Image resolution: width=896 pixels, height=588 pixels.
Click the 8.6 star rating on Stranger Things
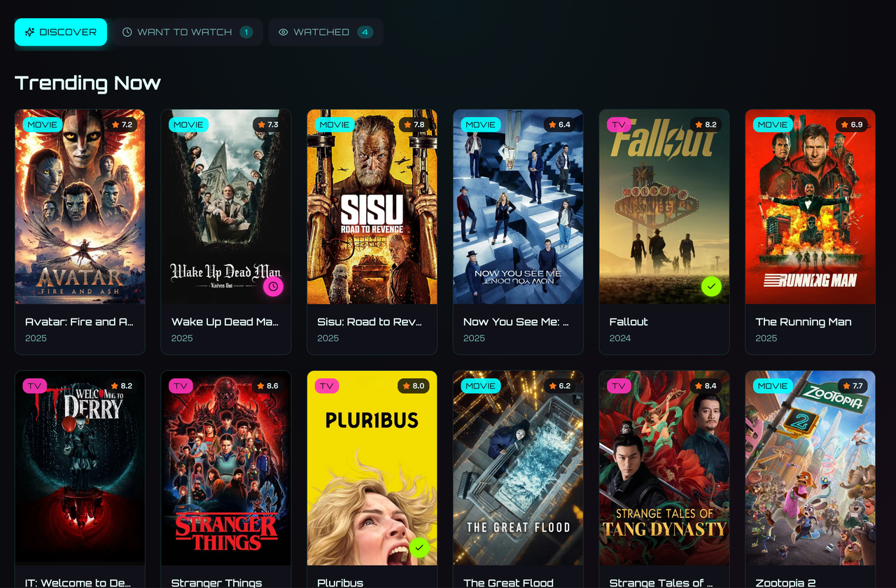[268, 386]
